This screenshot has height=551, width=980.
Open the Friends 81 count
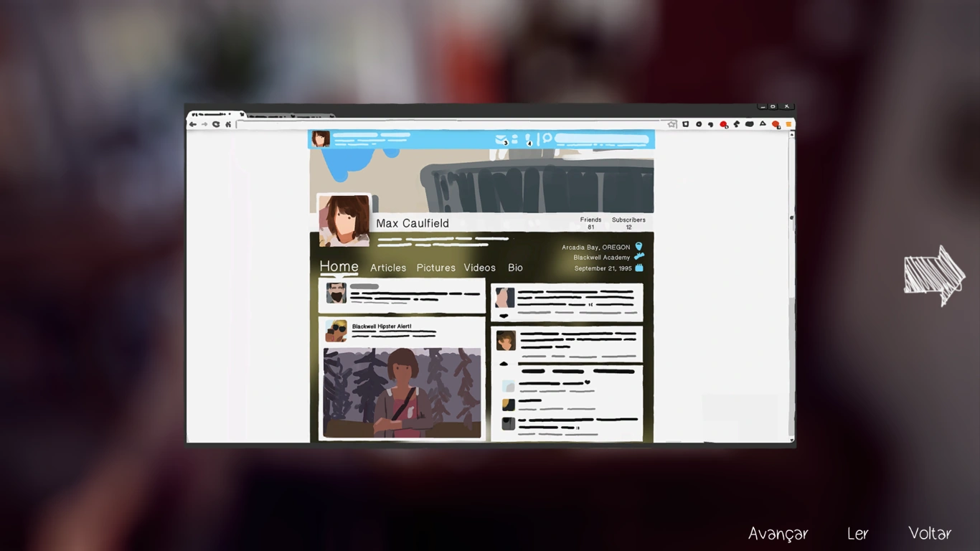[590, 223]
